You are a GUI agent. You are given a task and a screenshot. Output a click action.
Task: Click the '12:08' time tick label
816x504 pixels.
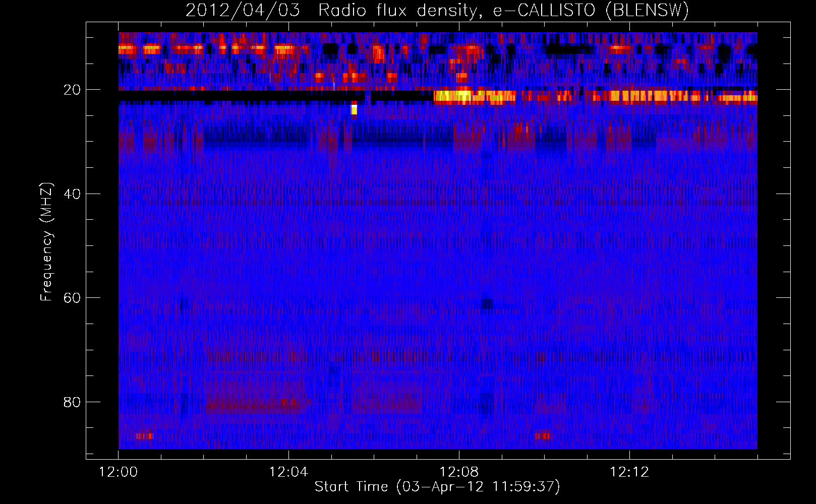459,472
